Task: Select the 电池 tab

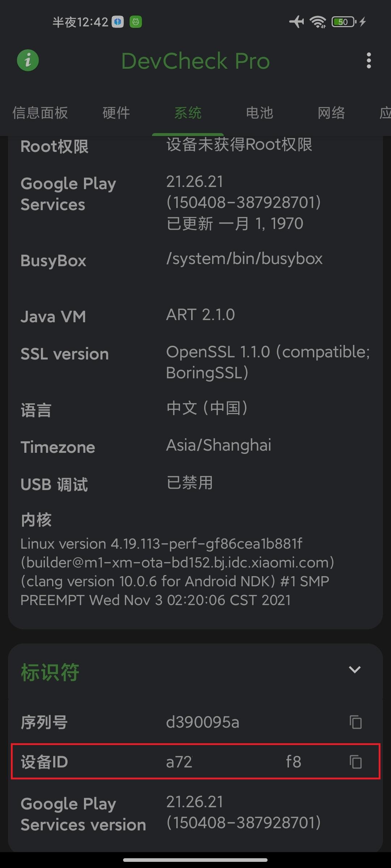Action: 259,113
